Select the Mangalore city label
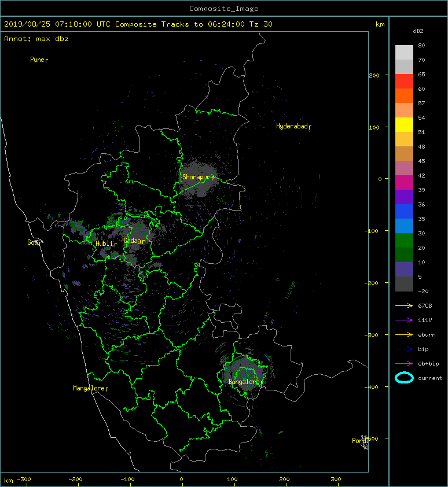Screen dimensions: 448x487 89,388
